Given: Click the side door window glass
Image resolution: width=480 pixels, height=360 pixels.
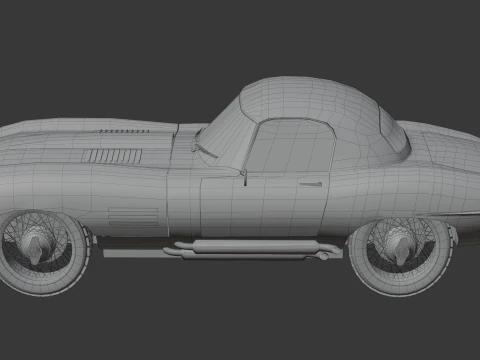Looking at the screenshot, I should (x=291, y=146).
